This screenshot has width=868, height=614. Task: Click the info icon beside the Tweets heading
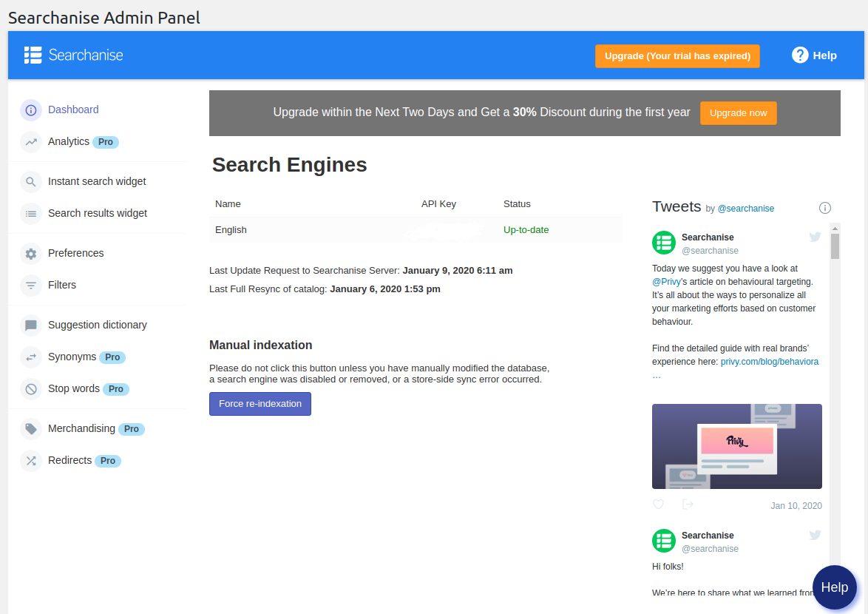pos(824,208)
